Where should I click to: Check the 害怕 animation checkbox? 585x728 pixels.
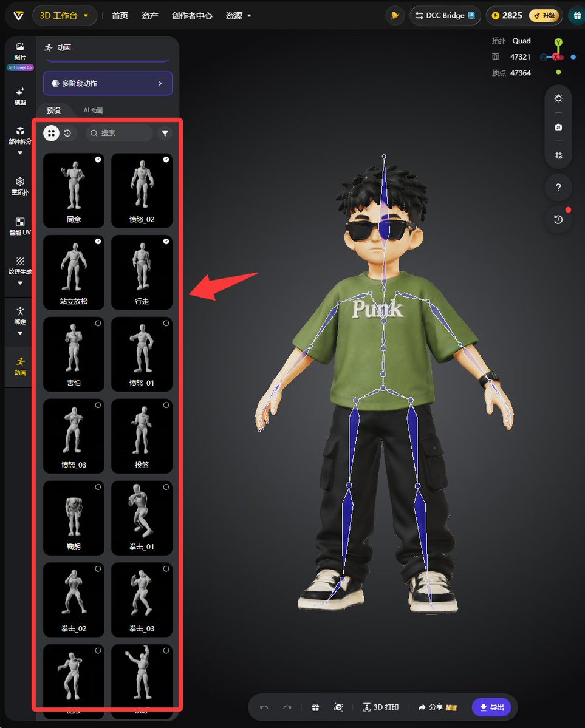click(98, 323)
